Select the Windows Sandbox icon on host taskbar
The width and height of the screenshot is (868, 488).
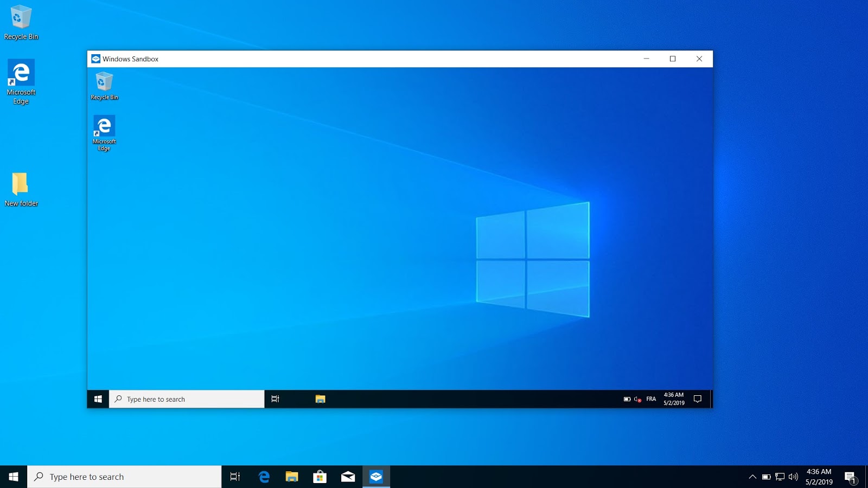tap(375, 477)
